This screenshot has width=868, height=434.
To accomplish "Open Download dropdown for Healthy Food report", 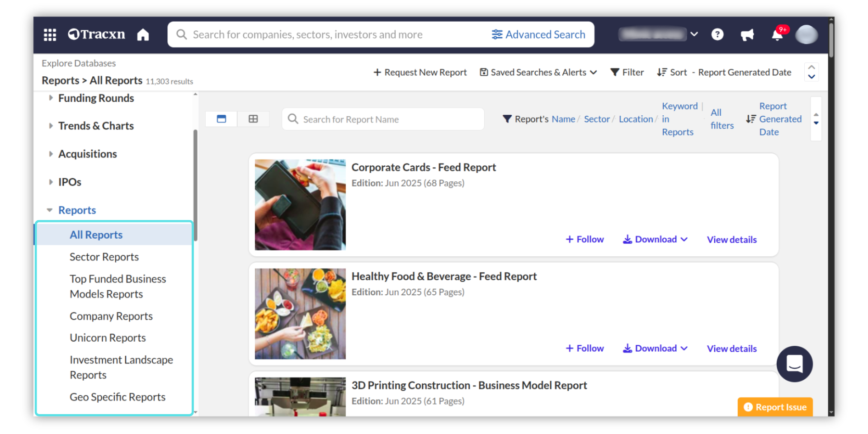I will 655,348.
